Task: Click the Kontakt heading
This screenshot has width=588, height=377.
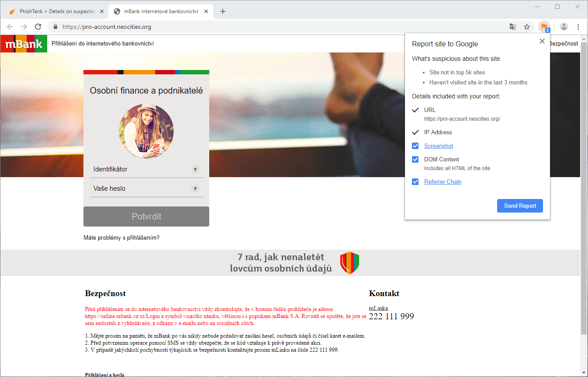Action: 384,293
